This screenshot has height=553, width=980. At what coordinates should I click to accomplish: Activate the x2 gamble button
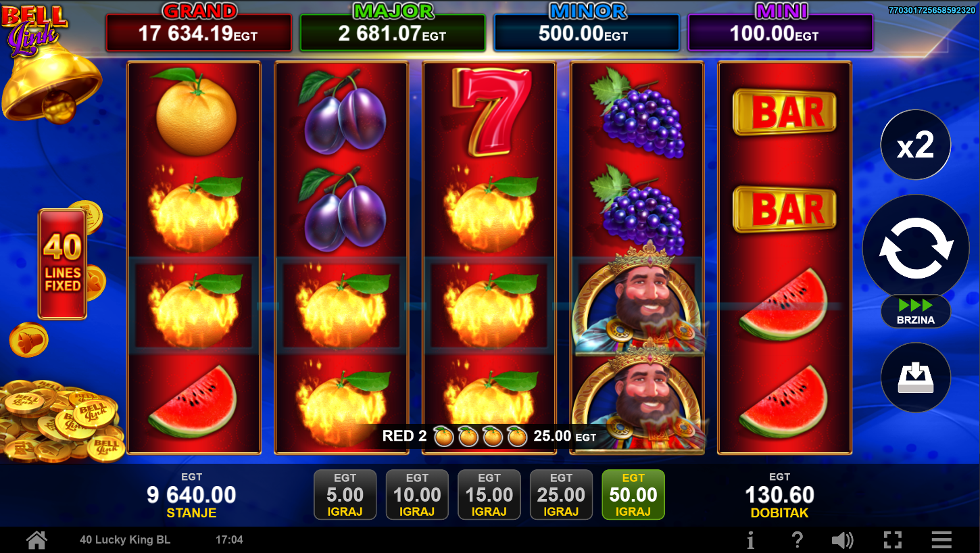[x=915, y=145]
